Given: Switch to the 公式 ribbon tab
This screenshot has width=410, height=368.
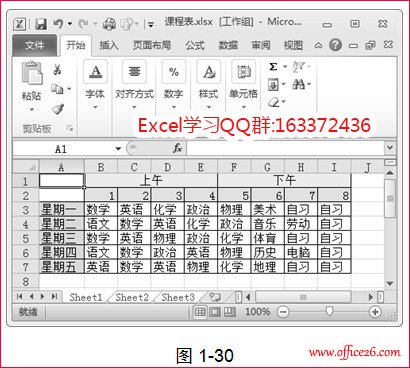Looking at the screenshot, I should tap(195, 45).
